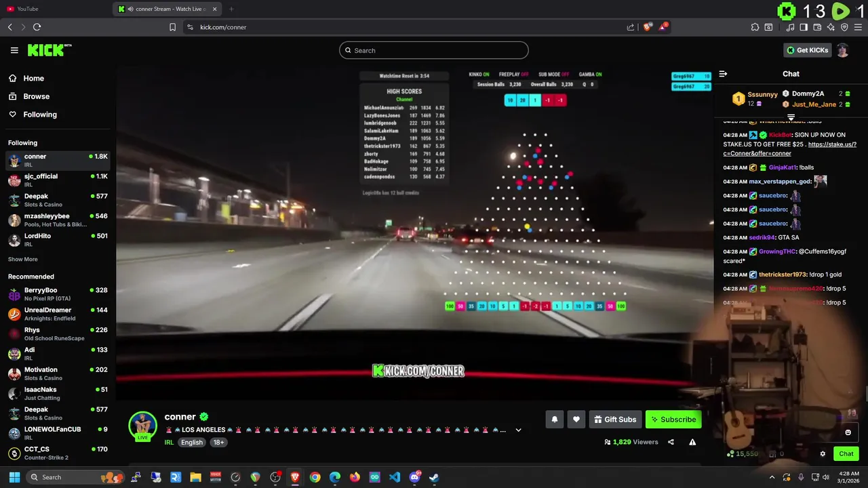
Task: Open the chat emoji picker
Action: click(x=848, y=432)
